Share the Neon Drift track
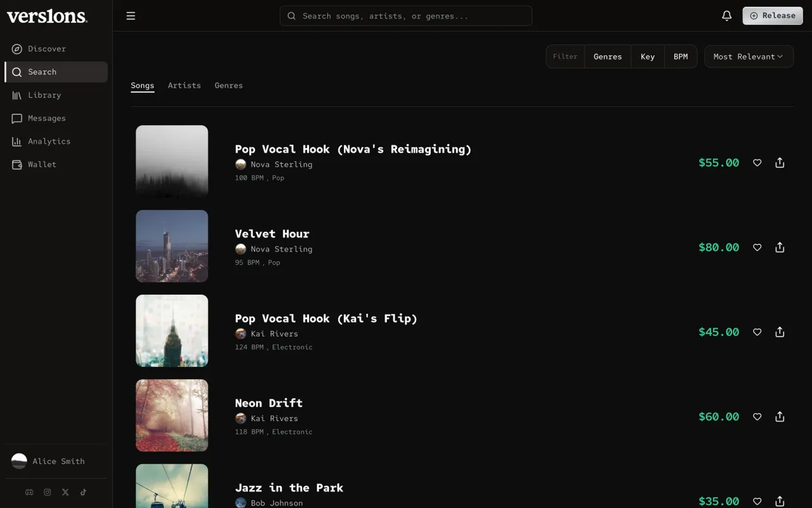 (780, 417)
